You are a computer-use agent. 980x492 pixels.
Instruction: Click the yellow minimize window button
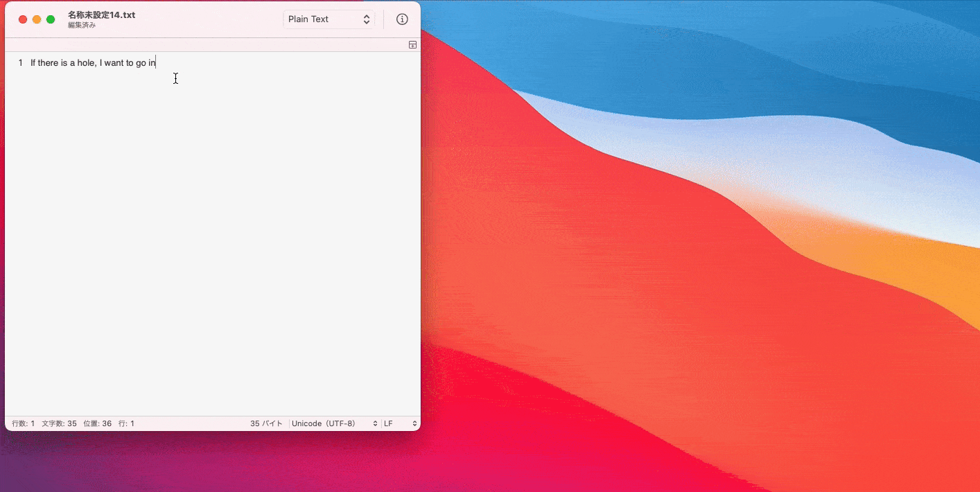pyautogui.click(x=37, y=19)
